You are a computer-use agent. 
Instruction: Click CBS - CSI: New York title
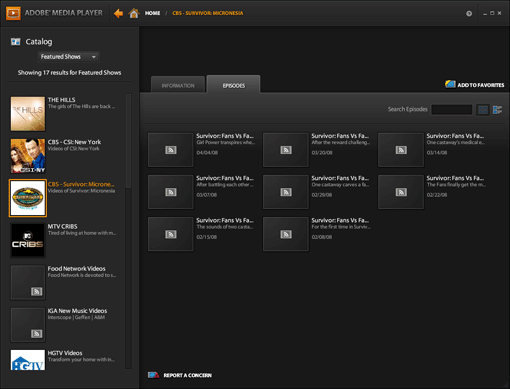74,142
